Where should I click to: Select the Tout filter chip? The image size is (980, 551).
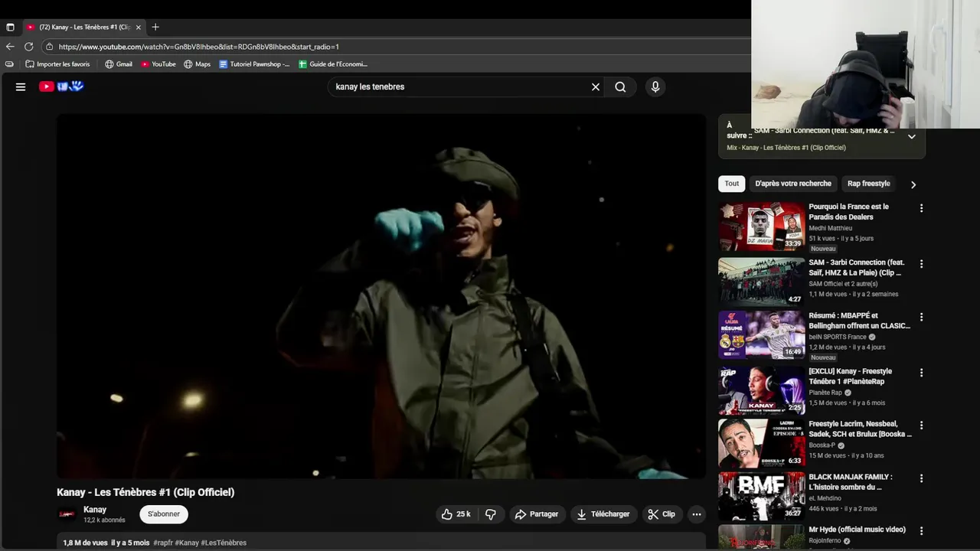pyautogui.click(x=732, y=184)
